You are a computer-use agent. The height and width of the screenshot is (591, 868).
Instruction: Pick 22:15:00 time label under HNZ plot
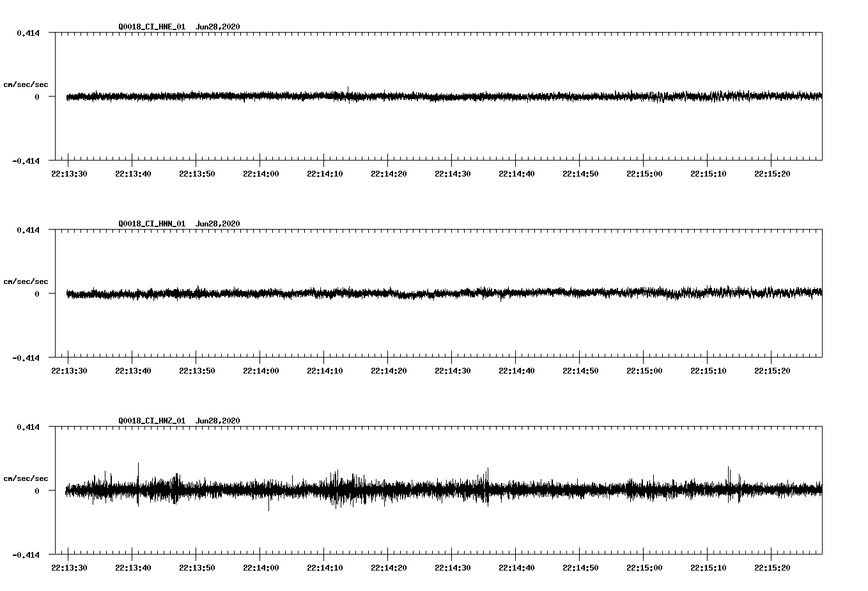click(644, 568)
